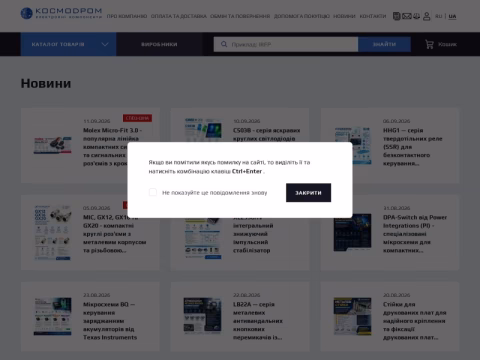Open the Стійки для друкованих плат article
This screenshot has width=480, height=360.
[415, 321]
